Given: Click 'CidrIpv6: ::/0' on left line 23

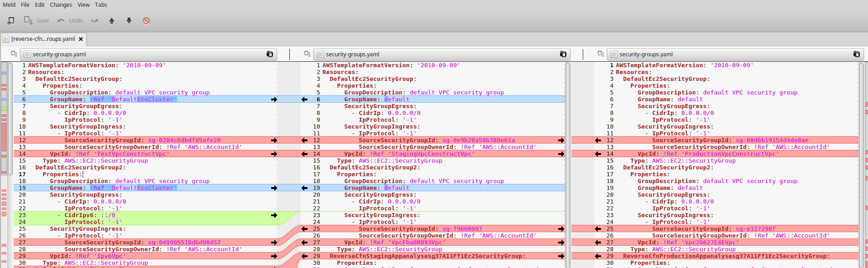Looking at the screenshot, I should pyautogui.click(x=90, y=215).
